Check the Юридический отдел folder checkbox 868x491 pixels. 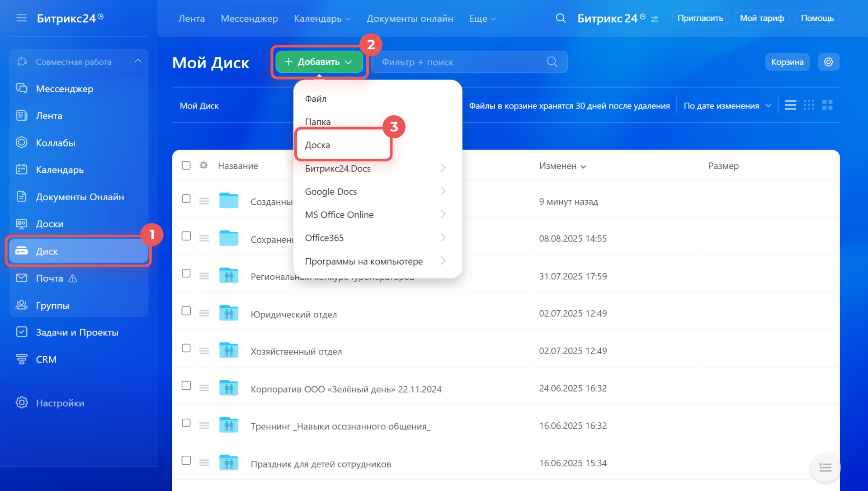tap(186, 311)
